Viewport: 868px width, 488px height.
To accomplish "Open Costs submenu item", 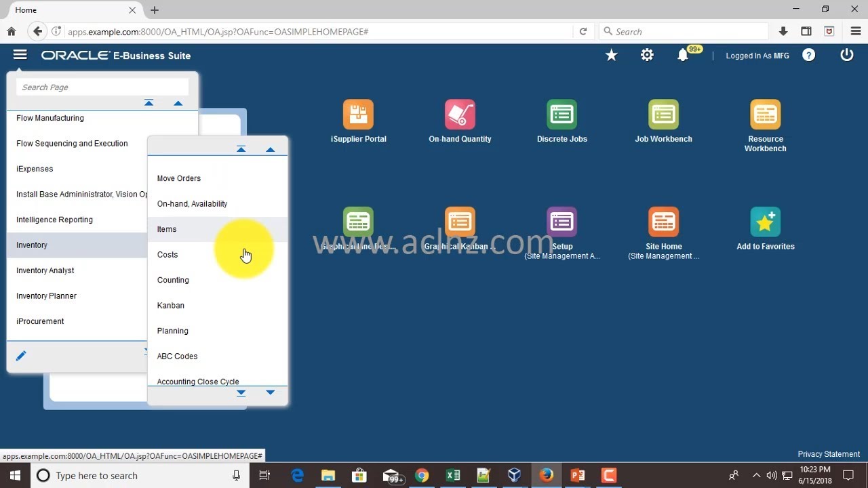I will (167, 255).
